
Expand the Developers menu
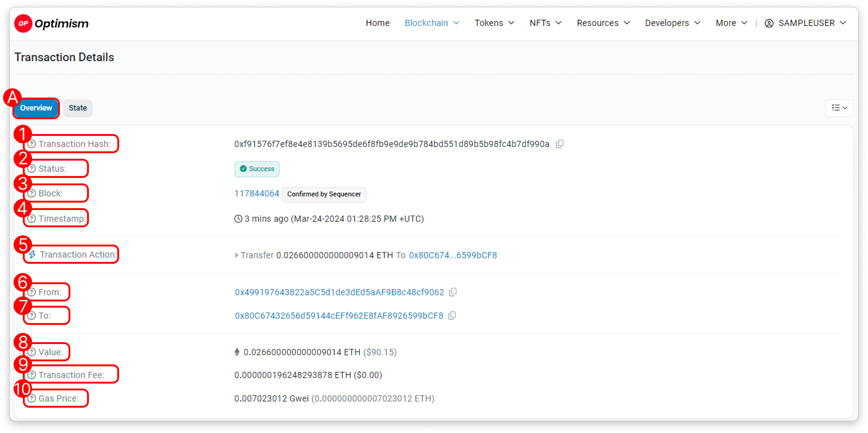pos(673,23)
